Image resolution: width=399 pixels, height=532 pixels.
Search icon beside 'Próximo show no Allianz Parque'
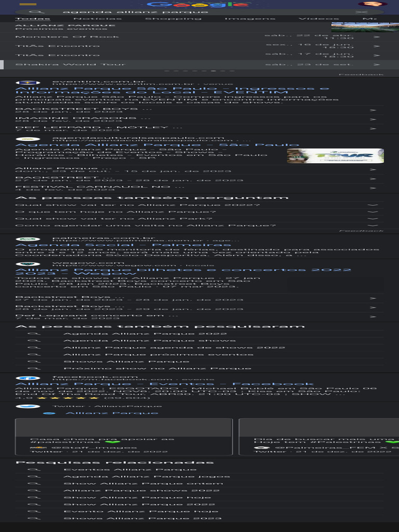pyautogui.click(x=34, y=368)
